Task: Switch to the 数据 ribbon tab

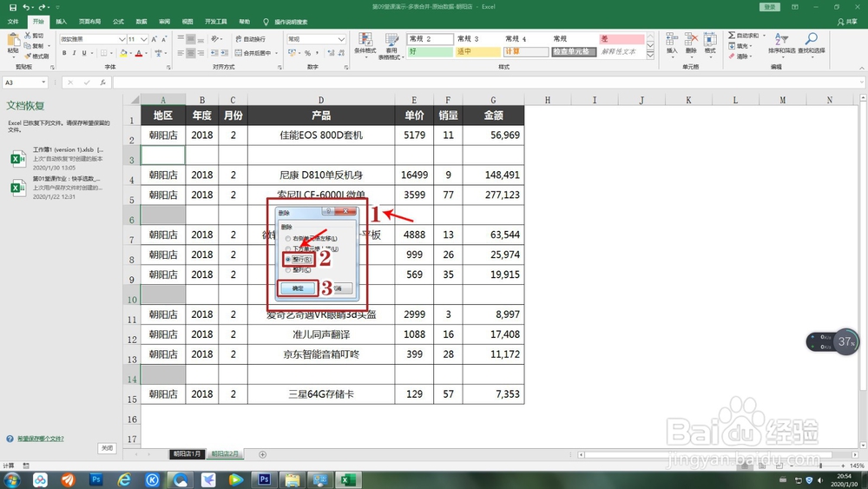Action: [x=141, y=22]
